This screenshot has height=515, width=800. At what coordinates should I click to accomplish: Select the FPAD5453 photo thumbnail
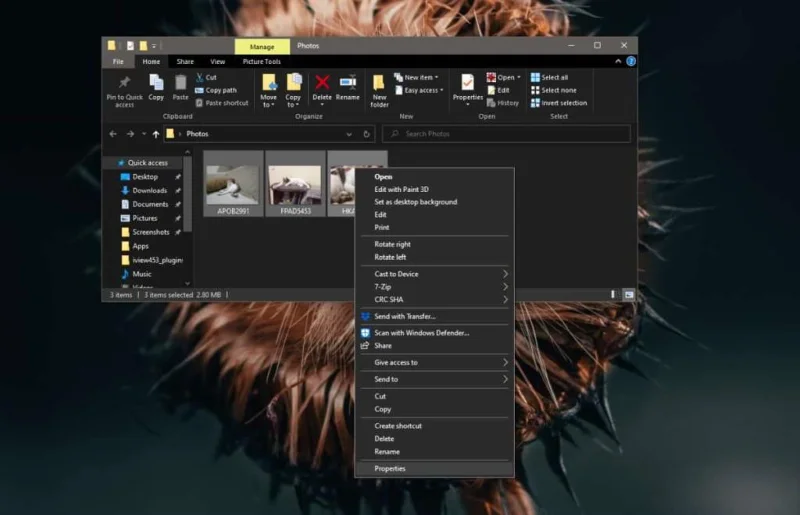click(x=295, y=184)
